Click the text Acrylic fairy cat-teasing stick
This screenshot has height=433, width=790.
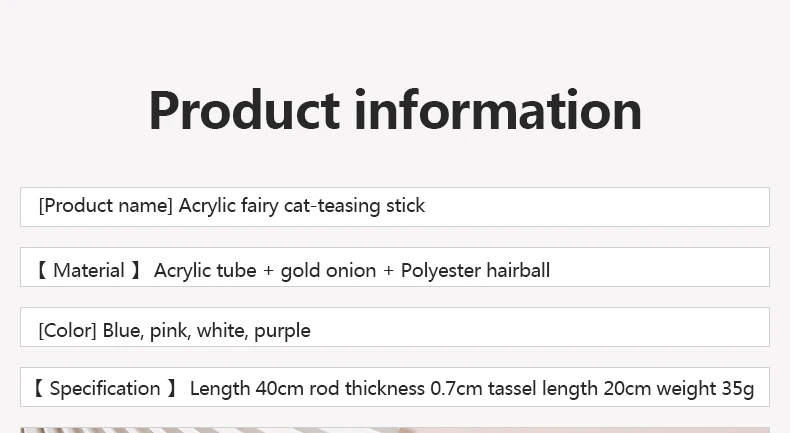point(302,206)
